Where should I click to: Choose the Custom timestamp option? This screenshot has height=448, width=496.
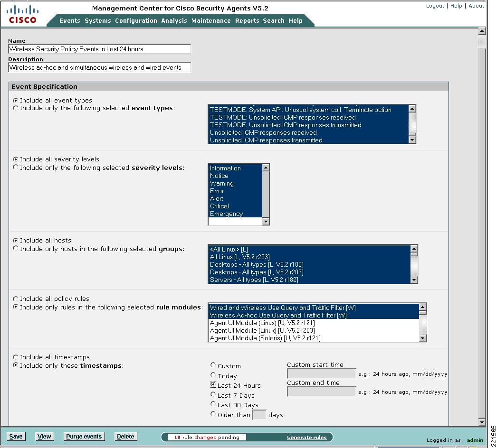(213, 365)
